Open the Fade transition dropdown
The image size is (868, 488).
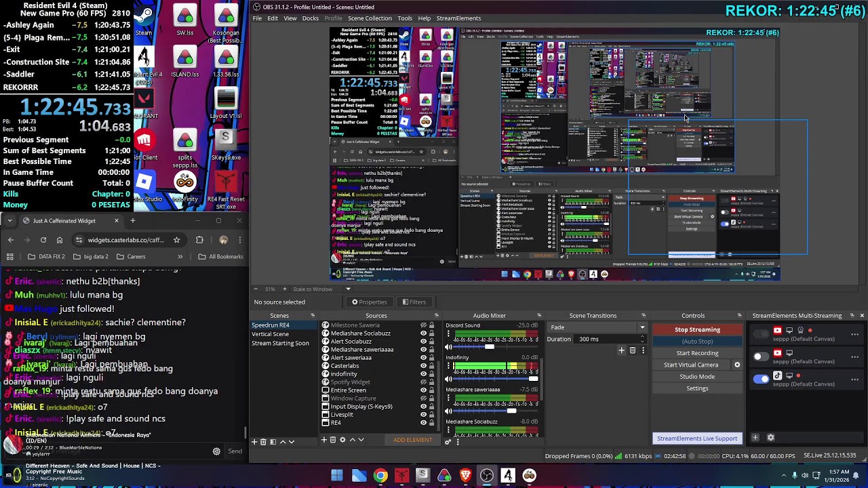point(596,327)
